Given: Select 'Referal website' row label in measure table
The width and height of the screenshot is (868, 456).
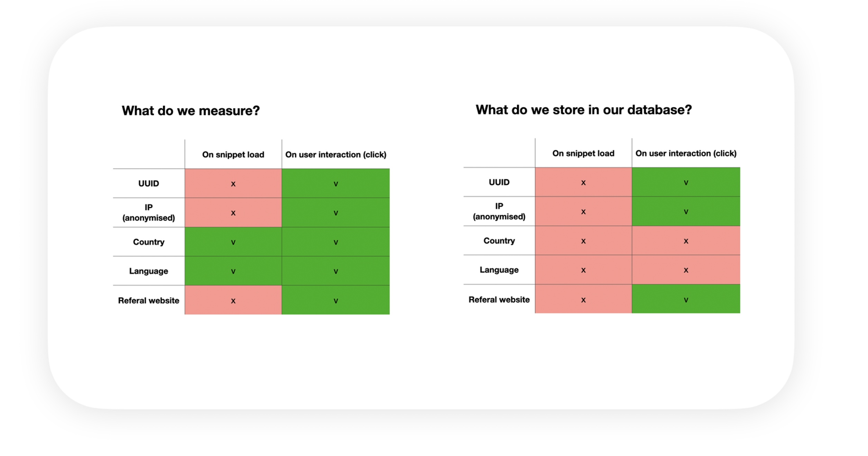Looking at the screenshot, I should (149, 300).
